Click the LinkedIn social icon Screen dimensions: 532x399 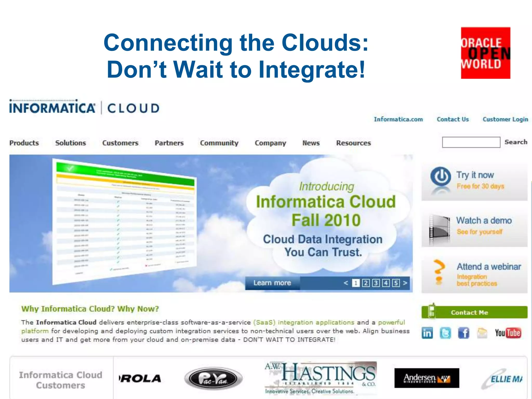click(x=427, y=333)
